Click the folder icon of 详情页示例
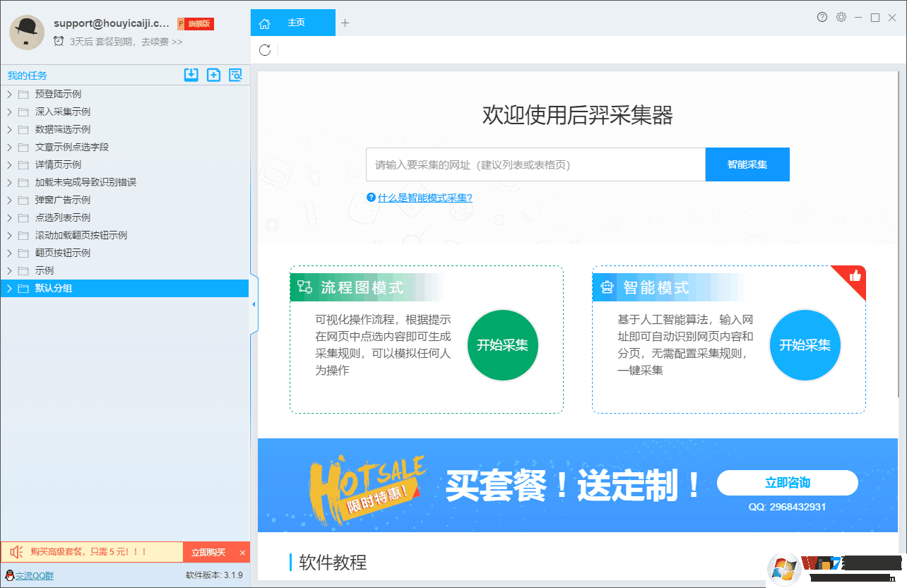 pos(23,164)
